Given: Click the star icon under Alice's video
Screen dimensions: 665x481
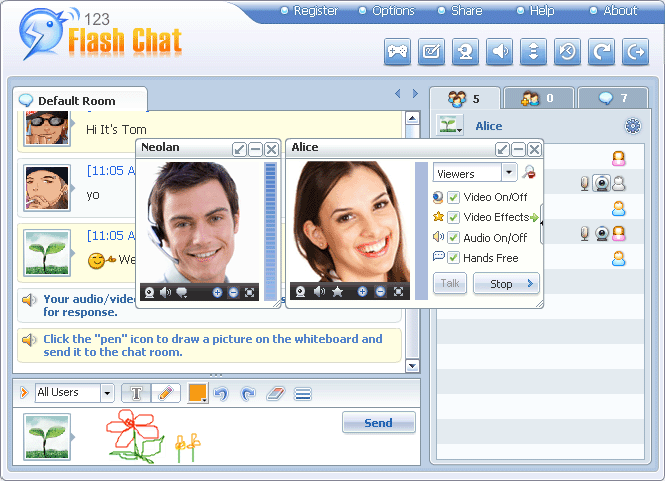Looking at the screenshot, I should 338,292.
